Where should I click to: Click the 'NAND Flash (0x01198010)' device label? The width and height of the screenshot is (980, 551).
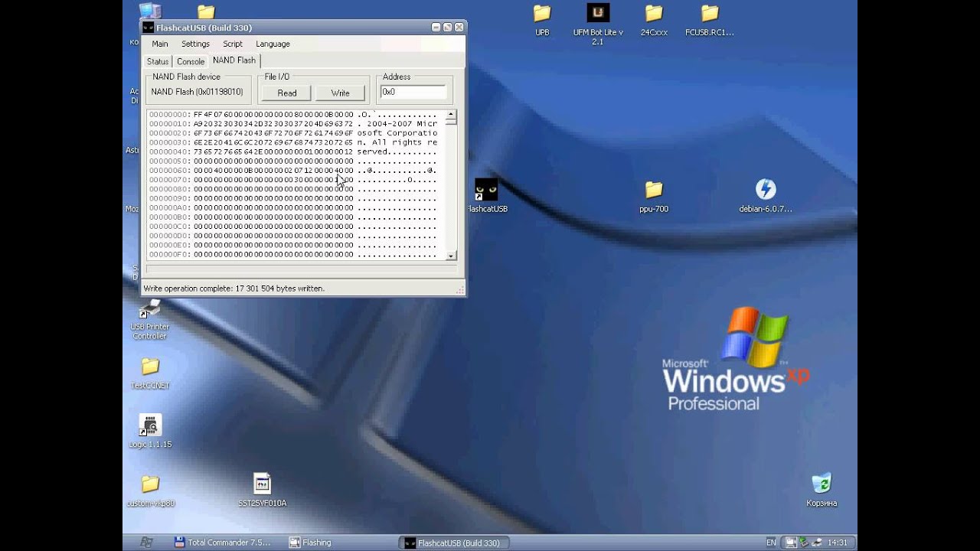(197, 92)
